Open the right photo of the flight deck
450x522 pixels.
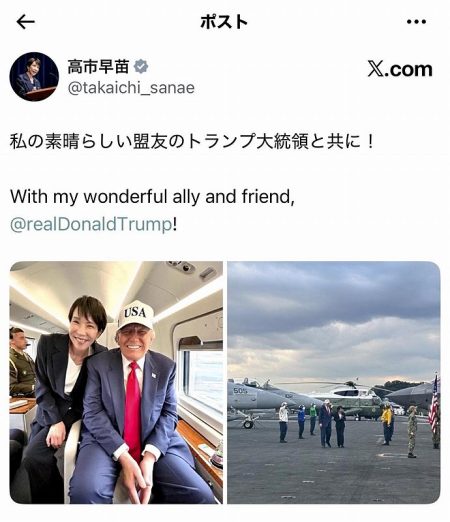[334, 382]
